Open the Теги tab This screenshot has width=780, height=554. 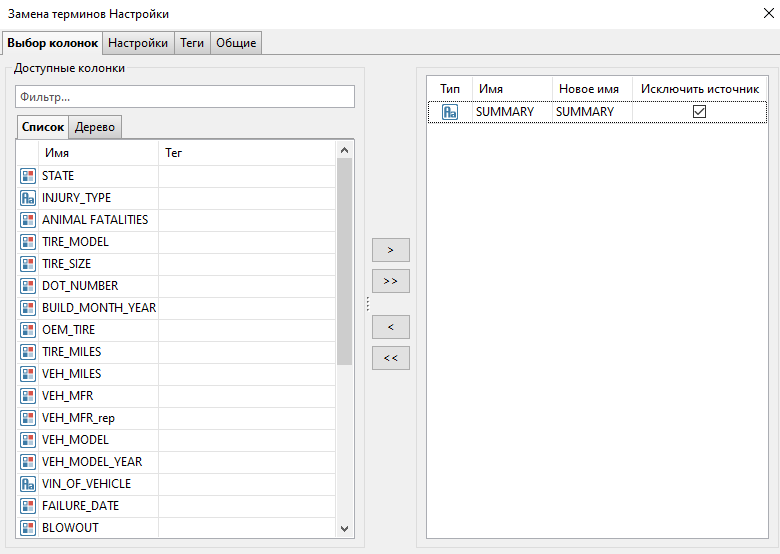point(191,43)
